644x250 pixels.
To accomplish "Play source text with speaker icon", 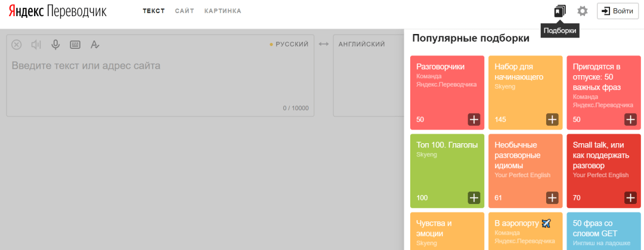I will click(36, 44).
